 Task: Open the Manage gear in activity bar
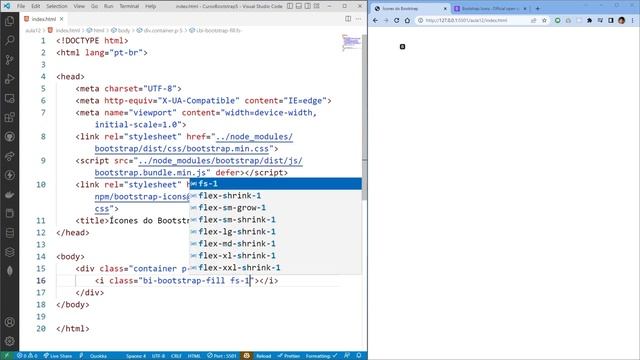click(9, 341)
